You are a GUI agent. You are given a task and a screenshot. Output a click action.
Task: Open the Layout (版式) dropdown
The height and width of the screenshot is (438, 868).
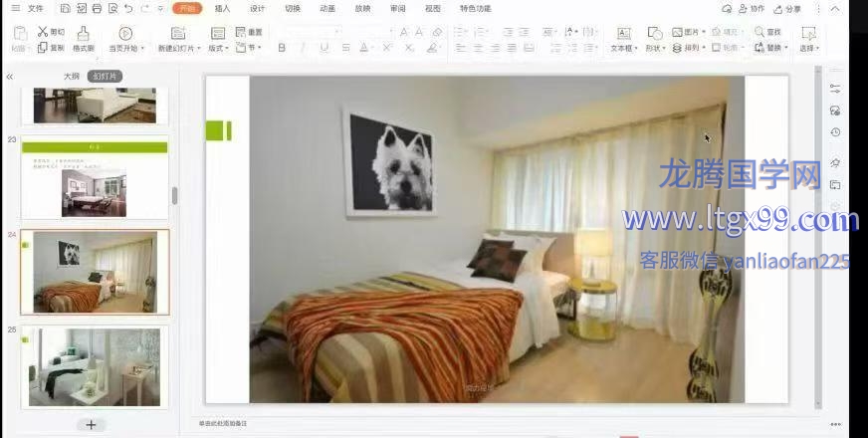(218, 48)
